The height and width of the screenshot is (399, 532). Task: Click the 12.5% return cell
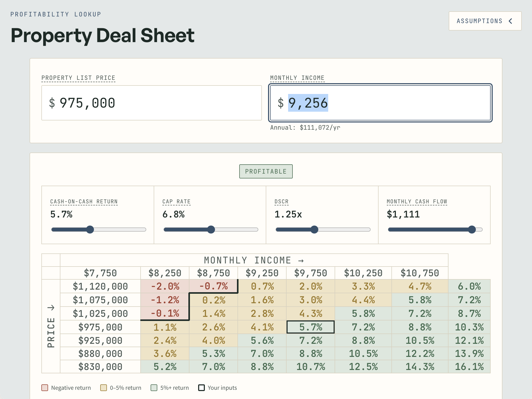tap(363, 367)
